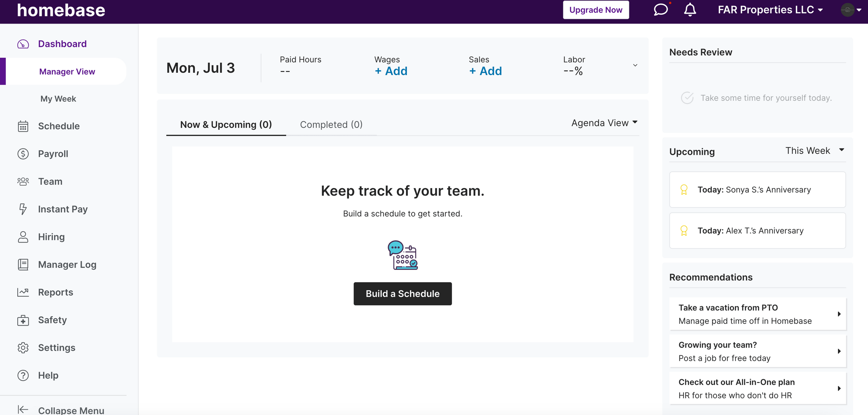
Task: Open the Manager Log notebook icon
Action: coord(23,265)
